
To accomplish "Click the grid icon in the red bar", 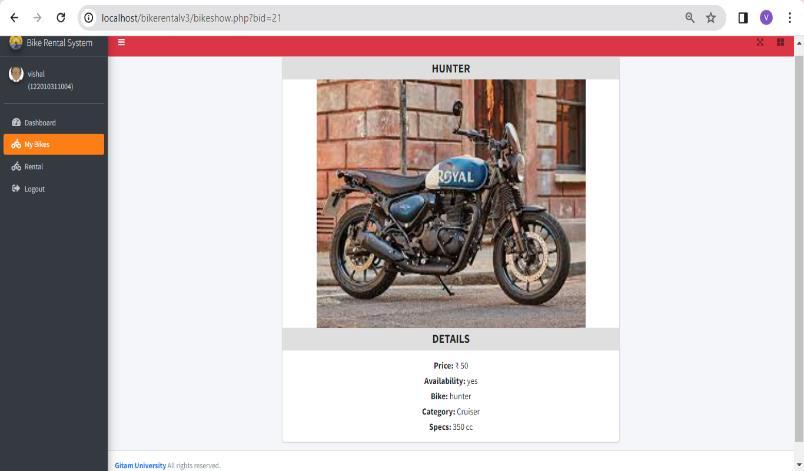I will [x=780, y=42].
